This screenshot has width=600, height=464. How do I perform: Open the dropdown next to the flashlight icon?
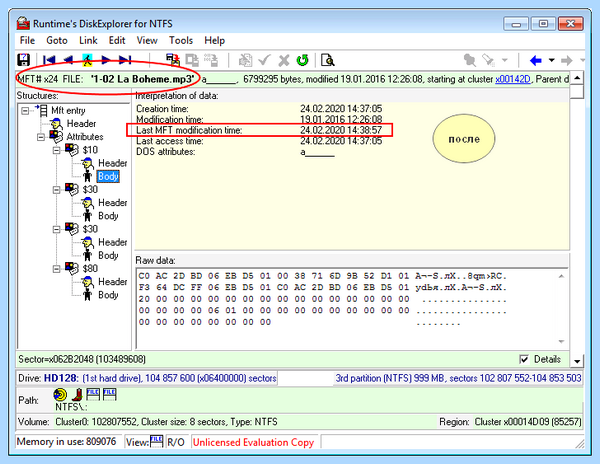(x=505, y=60)
